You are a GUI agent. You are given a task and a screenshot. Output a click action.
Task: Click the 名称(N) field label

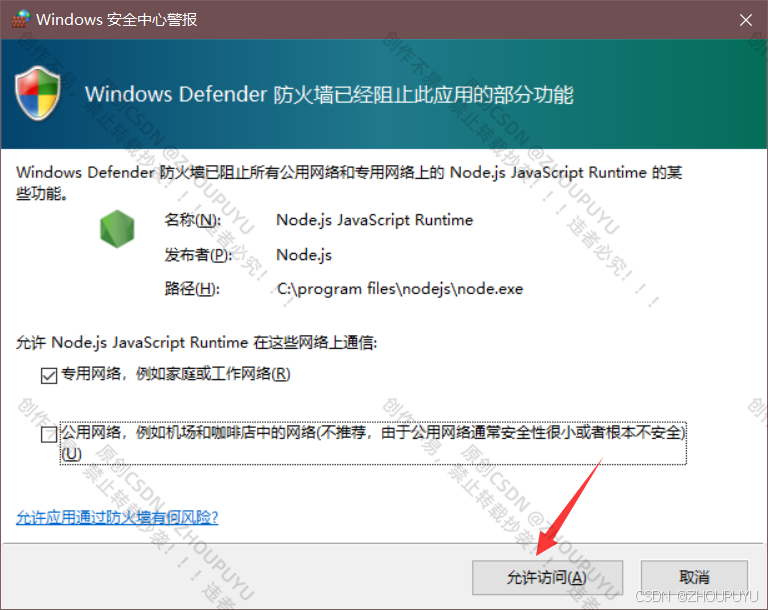(x=192, y=220)
